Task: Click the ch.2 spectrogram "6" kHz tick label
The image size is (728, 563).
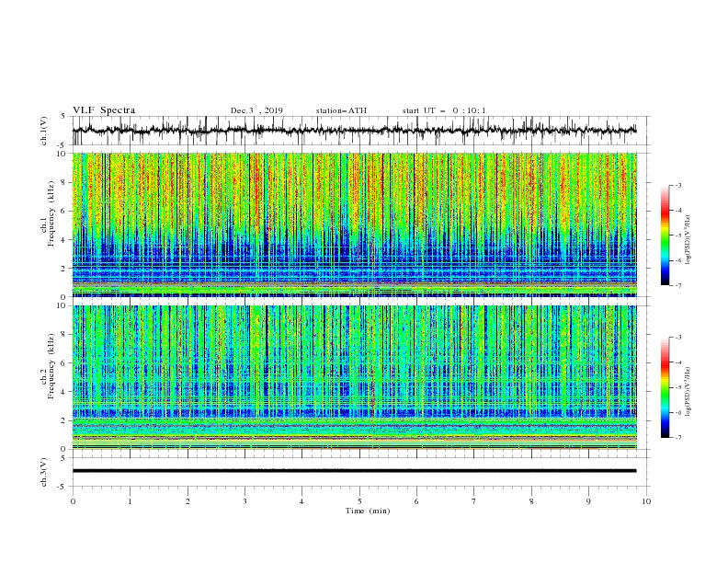Action: (x=64, y=363)
